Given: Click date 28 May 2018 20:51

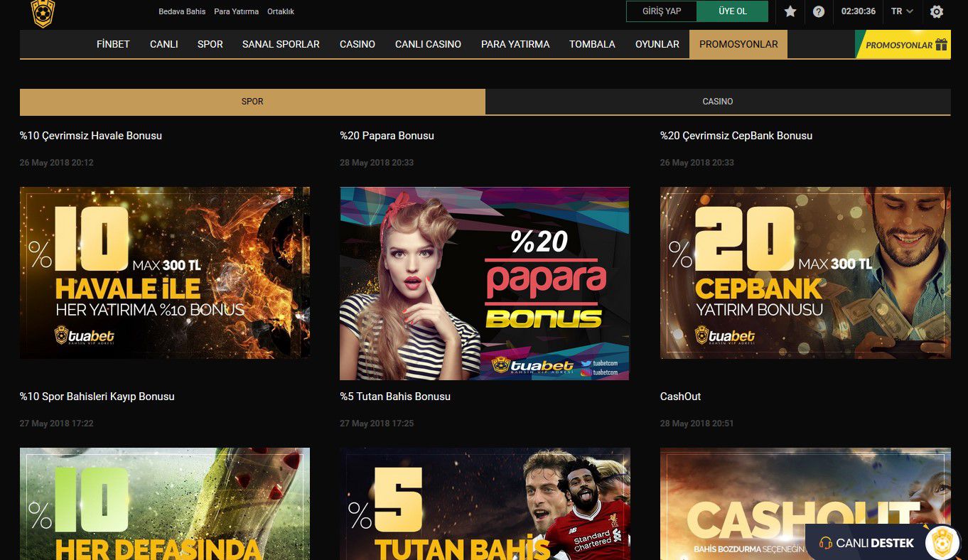Looking at the screenshot, I should (697, 424).
